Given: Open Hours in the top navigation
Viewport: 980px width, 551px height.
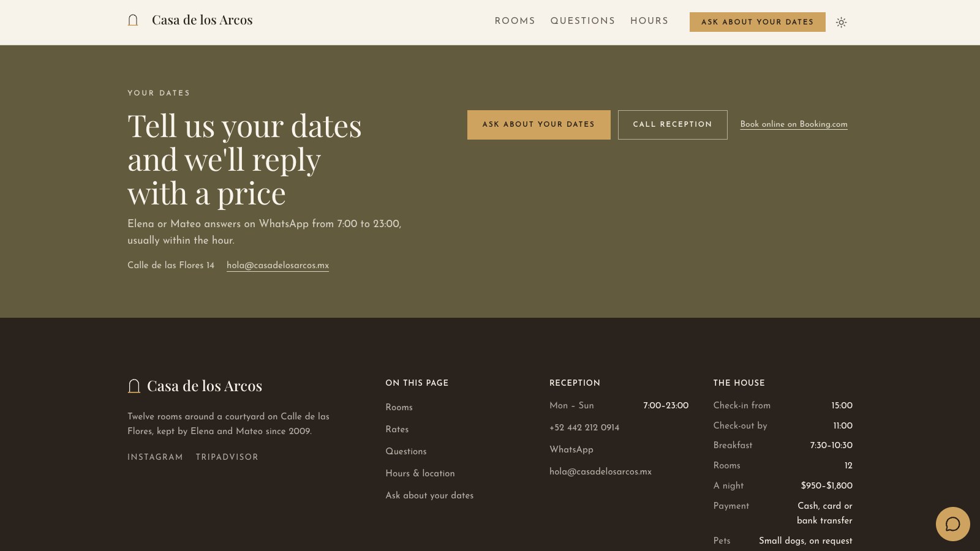Looking at the screenshot, I should tap(649, 21).
